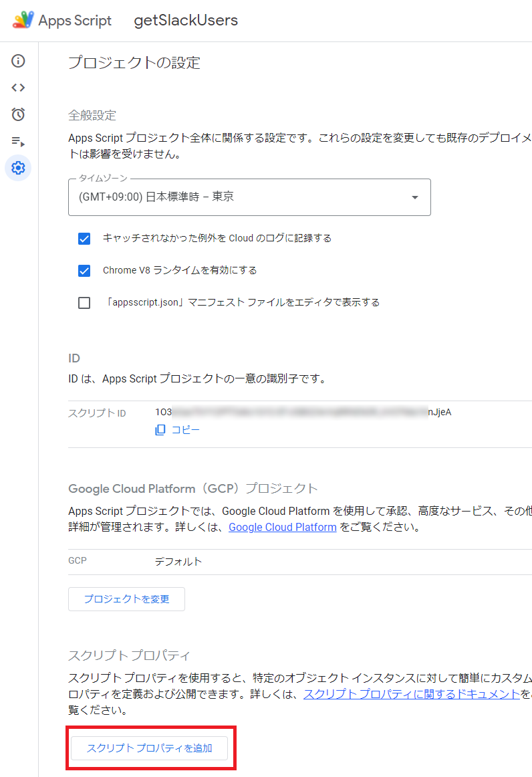Click the プロジェクトの設定 heading

[134, 62]
